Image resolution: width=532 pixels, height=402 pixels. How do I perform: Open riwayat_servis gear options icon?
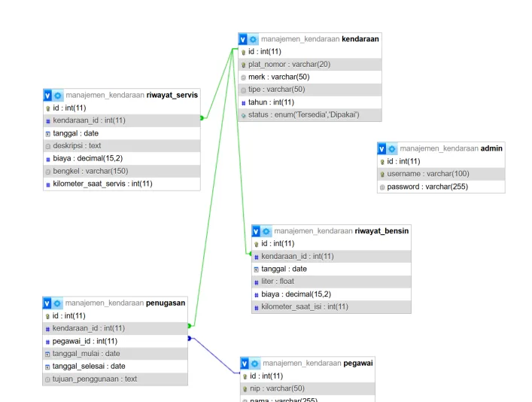(58, 96)
